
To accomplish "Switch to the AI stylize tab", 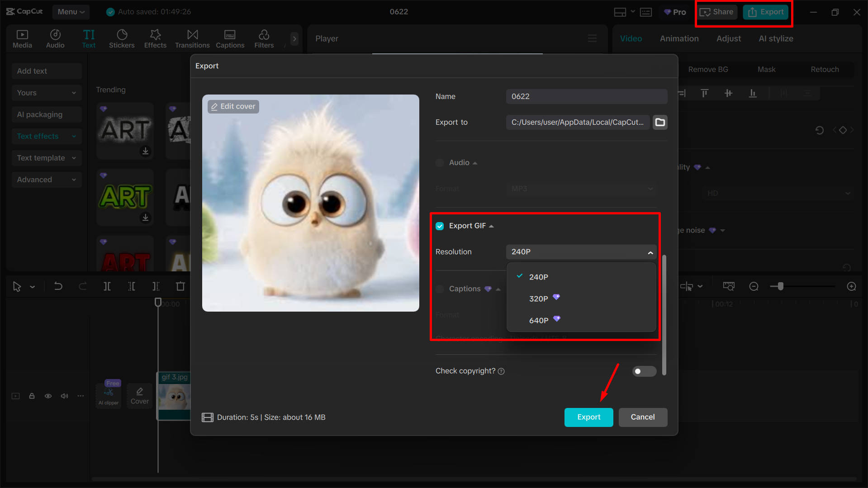I will [x=775, y=38].
